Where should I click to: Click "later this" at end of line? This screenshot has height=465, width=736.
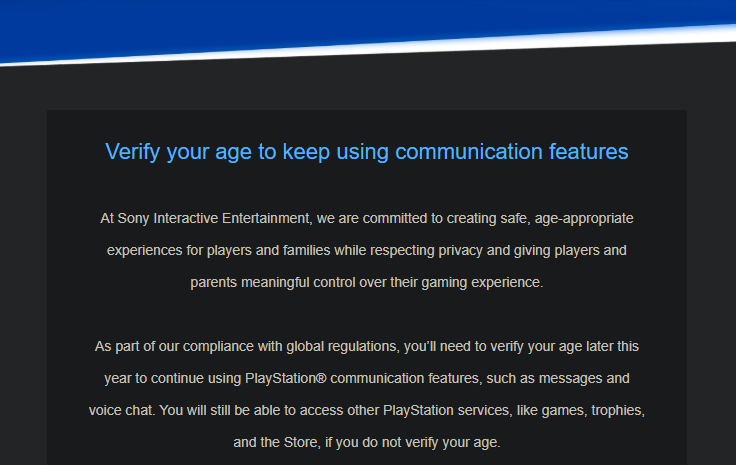609,347
